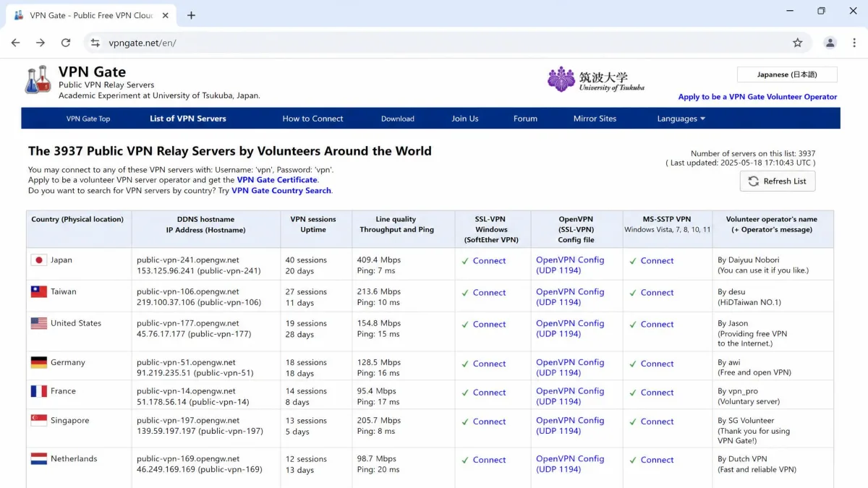The image size is (868, 488).
Task: Open the VPN Gate Certificate link
Action: pyautogui.click(x=277, y=180)
